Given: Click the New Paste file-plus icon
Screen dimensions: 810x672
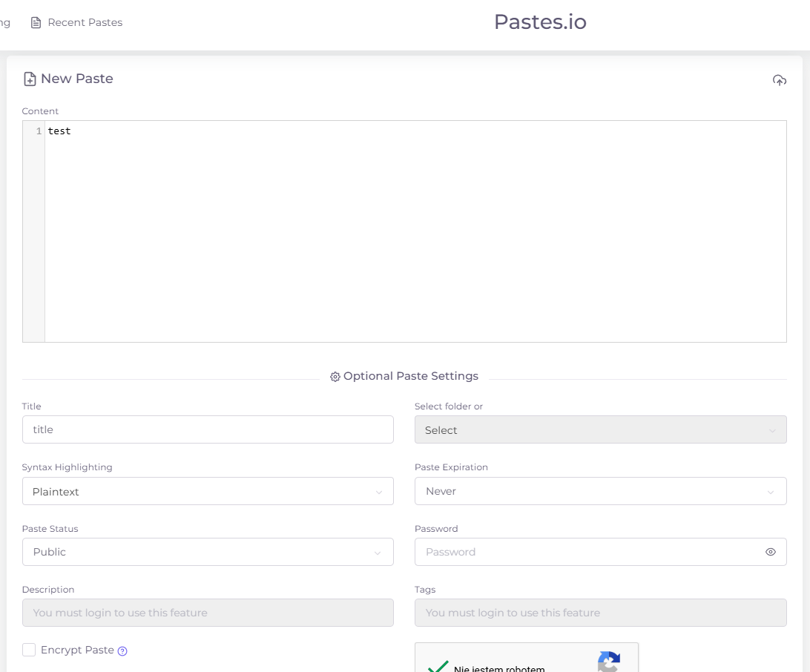Looking at the screenshot, I should [30, 79].
